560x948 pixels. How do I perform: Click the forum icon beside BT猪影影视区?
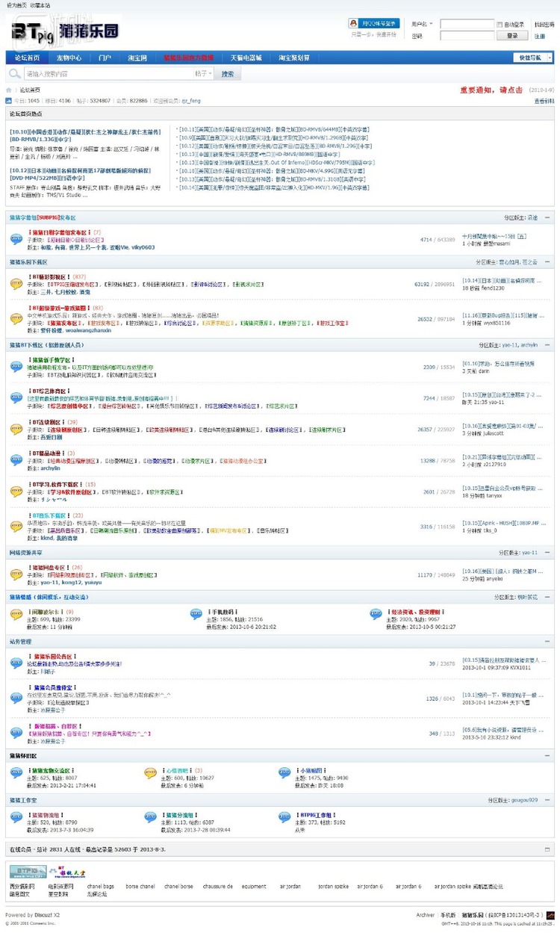click(x=16, y=284)
